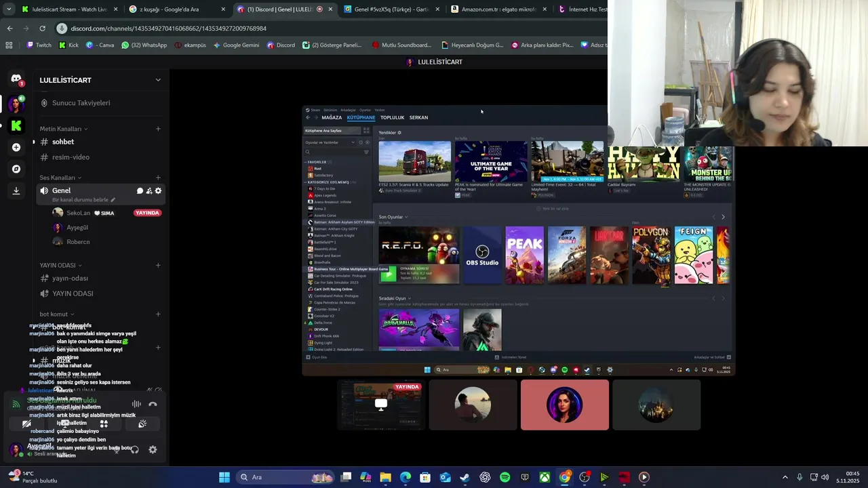Image resolution: width=868 pixels, height=488 pixels.
Task: Open the Download apps icon in sidebar
Action: 16,191
